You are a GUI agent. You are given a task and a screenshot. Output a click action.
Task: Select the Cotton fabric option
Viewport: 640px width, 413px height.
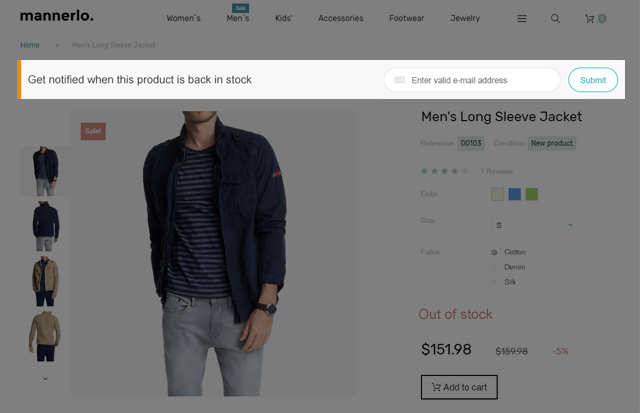(x=494, y=252)
